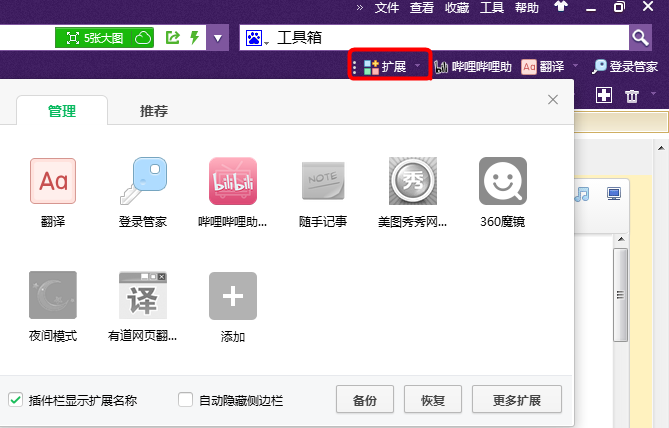Image resolution: width=669 pixels, height=428 pixels.
Task: Open the 登录管家 key icon in the manager
Action: (143, 181)
